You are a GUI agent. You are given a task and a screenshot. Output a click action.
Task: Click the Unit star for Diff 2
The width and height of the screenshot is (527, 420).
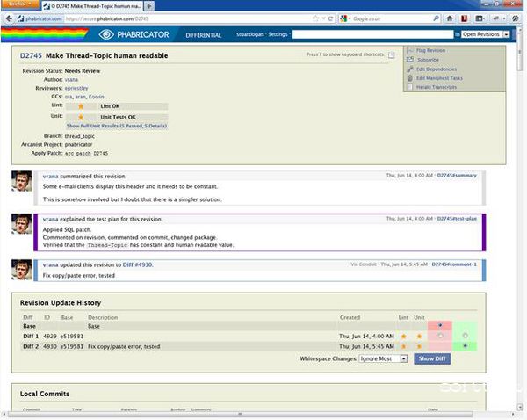419,346
